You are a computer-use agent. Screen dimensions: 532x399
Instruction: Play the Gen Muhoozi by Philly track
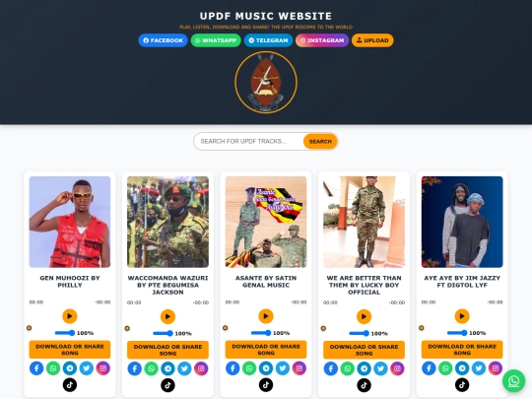point(70,316)
